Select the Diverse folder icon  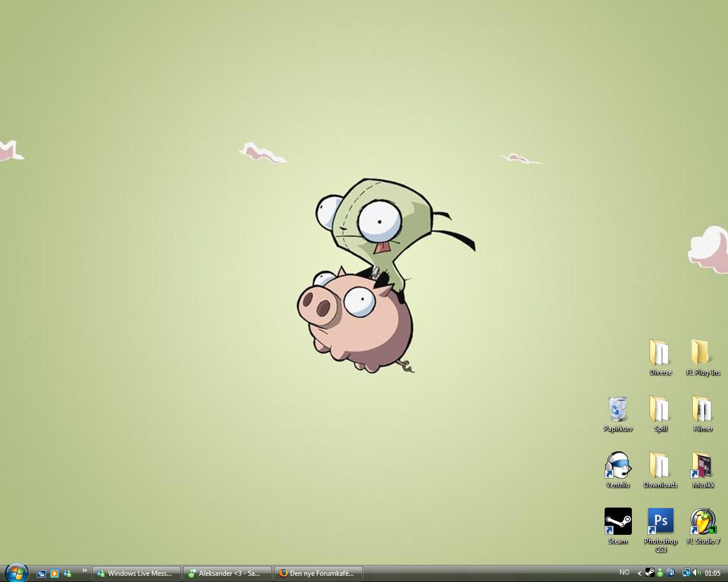pyautogui.click(x=660, y=358)
